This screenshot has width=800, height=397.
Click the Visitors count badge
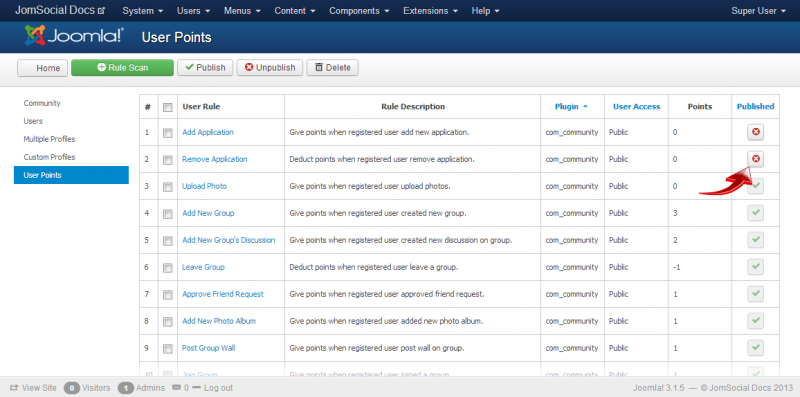pyautogui.click(x=71, y=388)
